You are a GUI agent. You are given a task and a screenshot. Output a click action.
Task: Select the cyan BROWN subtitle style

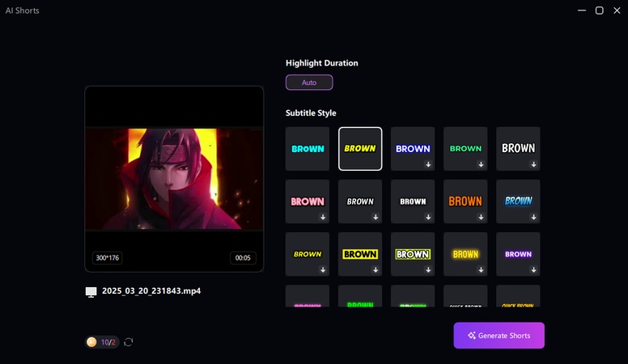point(308,149)
